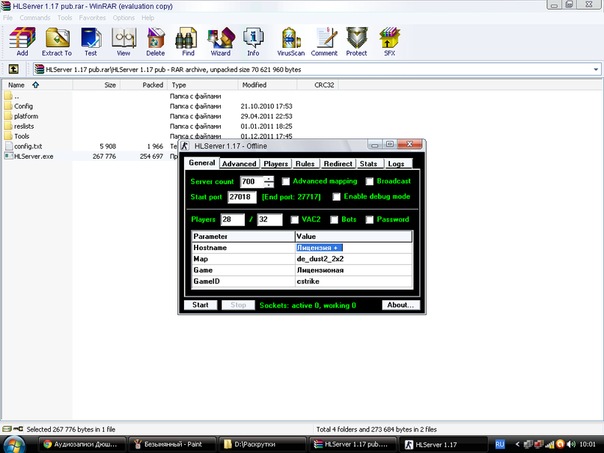Screen dimensions: 604x453
Task: Switch to the Paint taskbar button
Action: [171, 444]
